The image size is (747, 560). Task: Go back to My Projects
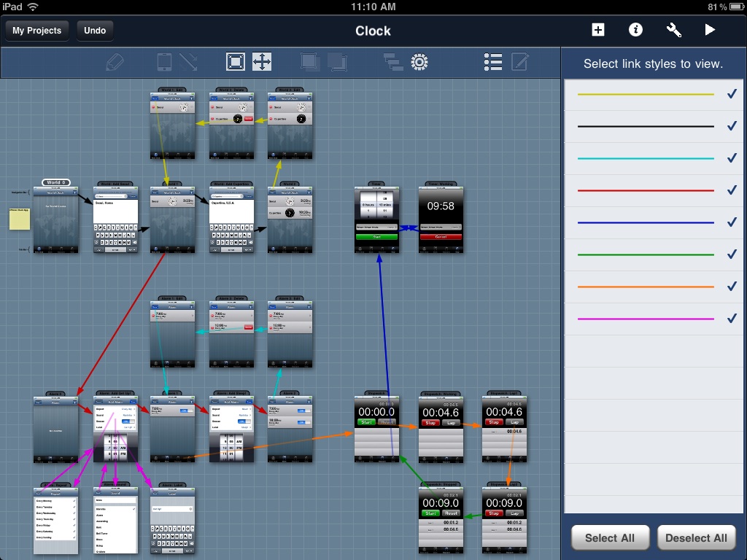pos(38,31)
